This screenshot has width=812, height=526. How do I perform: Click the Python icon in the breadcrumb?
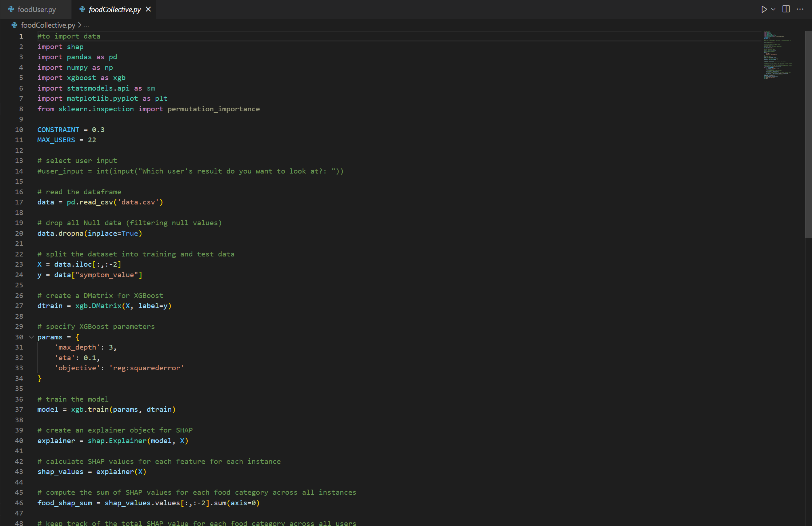pyautogui.click(x=15, y=25)
